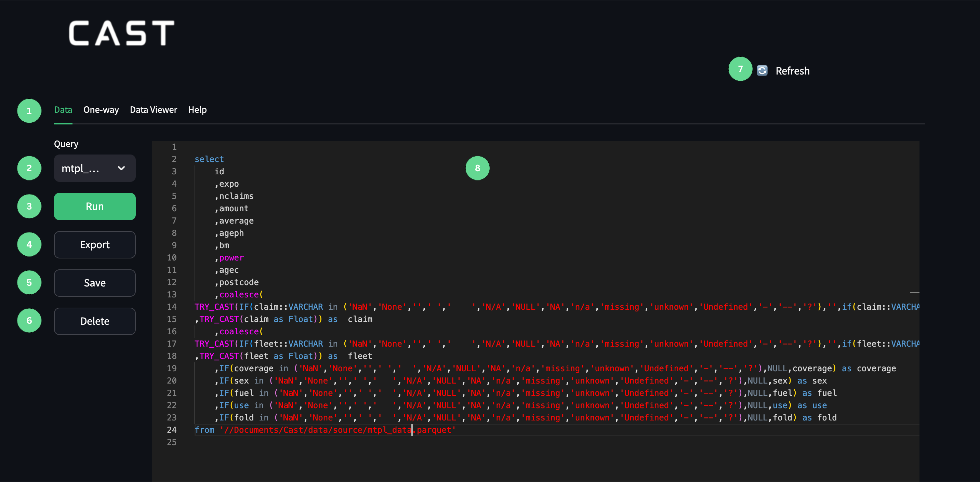Click the green number 7 badge
The height and width of the screenshot is (482, 980).
click(740, 69)
